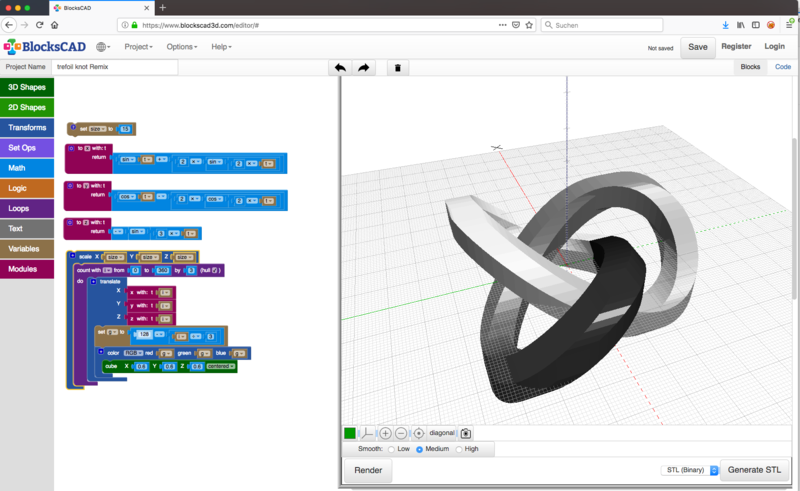Zoom in with the plus icon
The width and height of the screenshot is (800, 491).
pyautogui.click(x=386, y=433)
